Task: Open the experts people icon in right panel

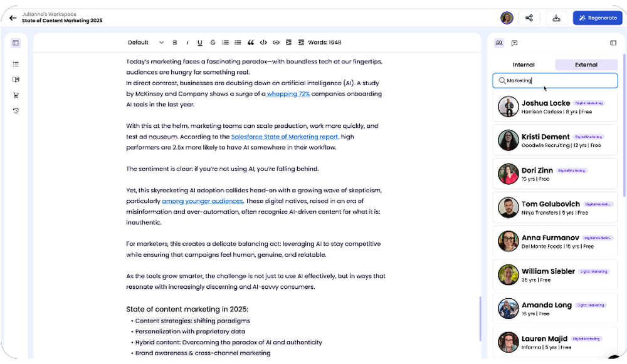Action: point(499,43)
